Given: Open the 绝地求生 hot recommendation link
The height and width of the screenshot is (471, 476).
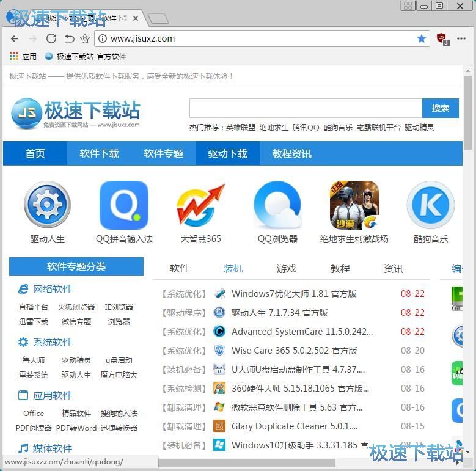Looking at the screenshot, I should pyautogui.click(x=274, y=128).
